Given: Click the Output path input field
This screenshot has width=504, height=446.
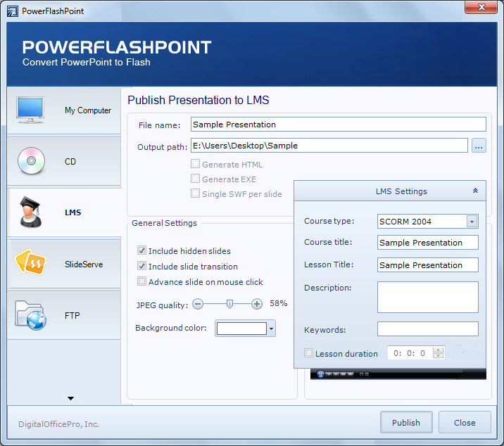Looking at the screenshot, I should (329, 146).
